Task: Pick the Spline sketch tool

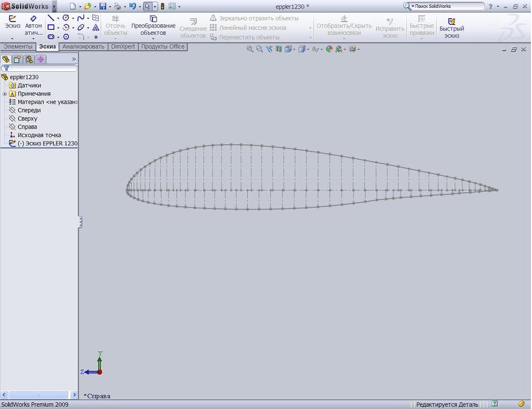Action: 81,18
